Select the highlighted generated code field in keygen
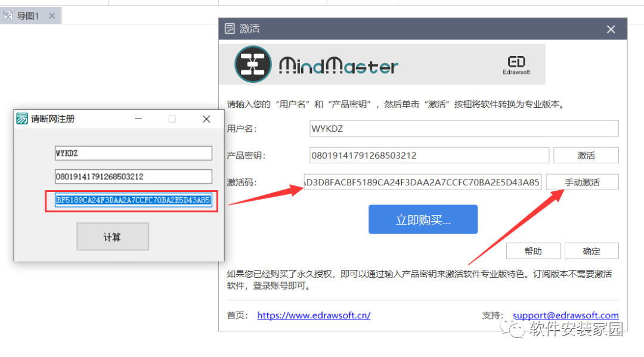This screenshot has height=357, width=644. pyautogui.click(x=133, y=200)
